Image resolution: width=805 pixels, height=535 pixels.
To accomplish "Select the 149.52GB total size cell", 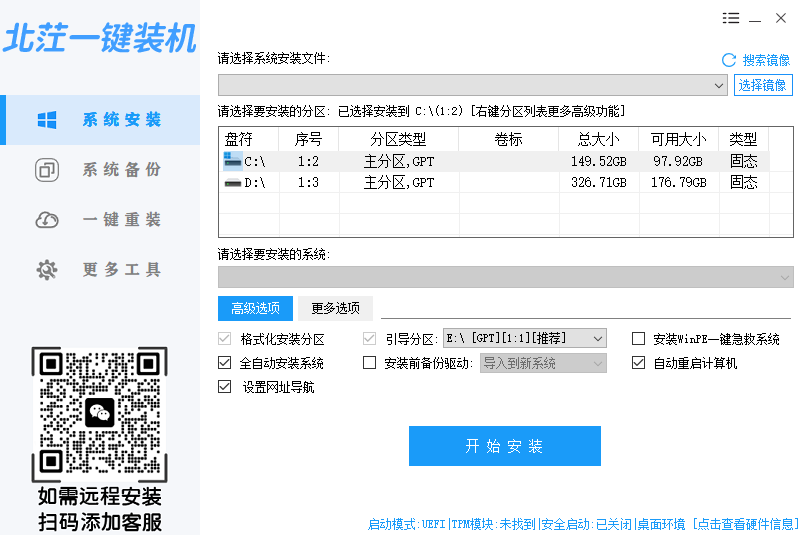I will point(599,162).
